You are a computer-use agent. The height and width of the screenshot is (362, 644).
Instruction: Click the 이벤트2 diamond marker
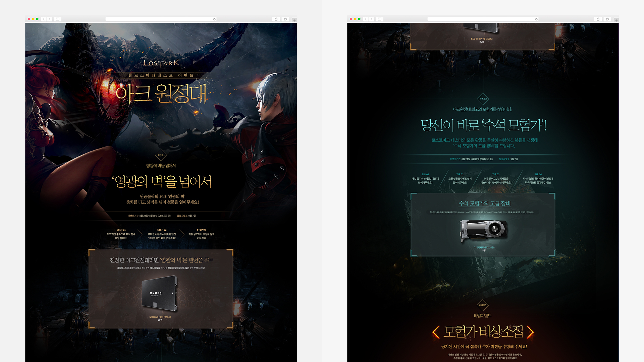[x=483, y=99]
